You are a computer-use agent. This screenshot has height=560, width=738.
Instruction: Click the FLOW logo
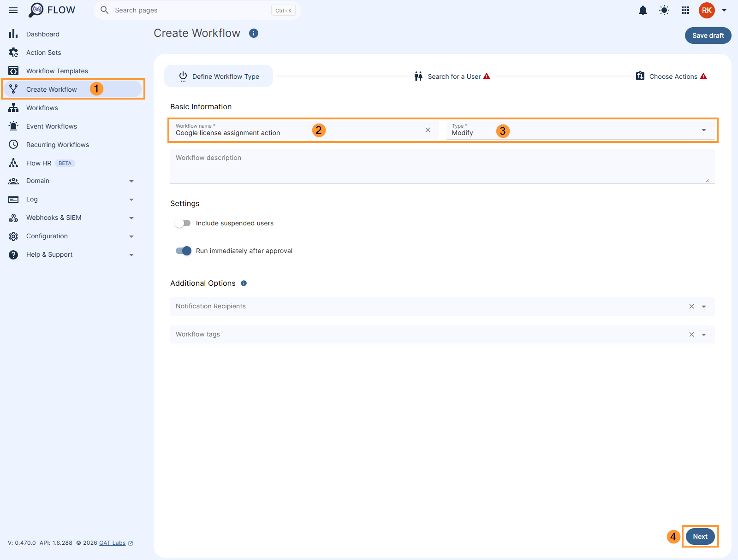point(52,10)
